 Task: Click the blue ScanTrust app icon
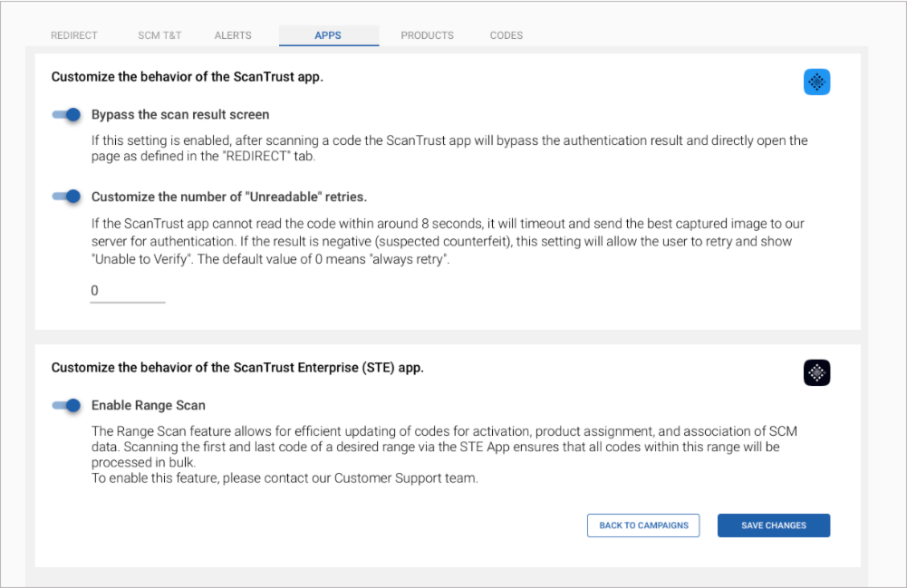pos(816,82)
